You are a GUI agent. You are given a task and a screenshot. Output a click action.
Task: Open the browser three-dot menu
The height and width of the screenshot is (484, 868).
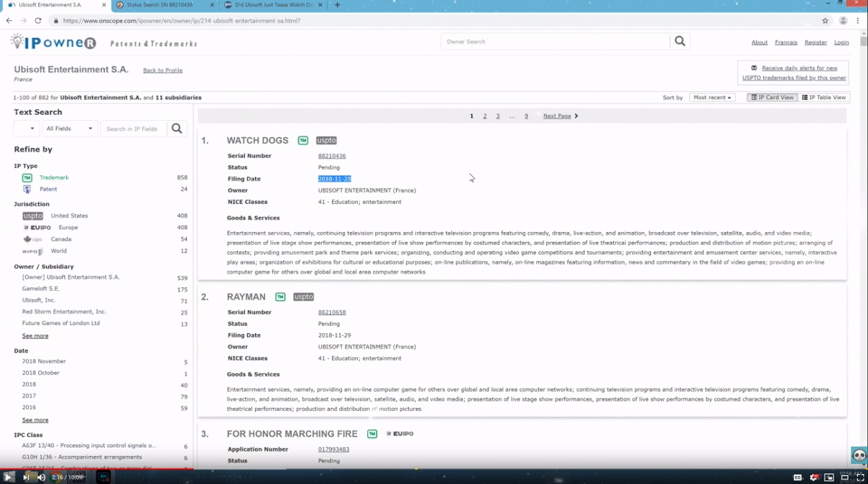click(858, 21)
